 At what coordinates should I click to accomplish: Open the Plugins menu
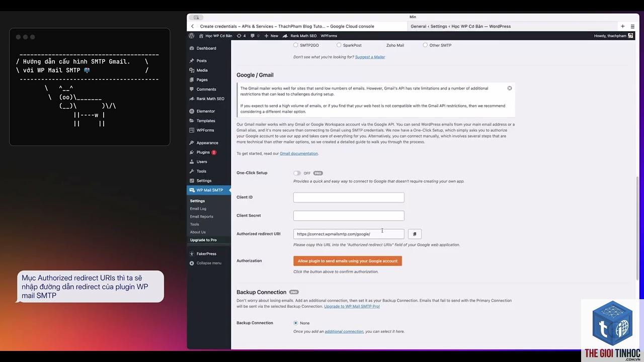tap(203, 152)
